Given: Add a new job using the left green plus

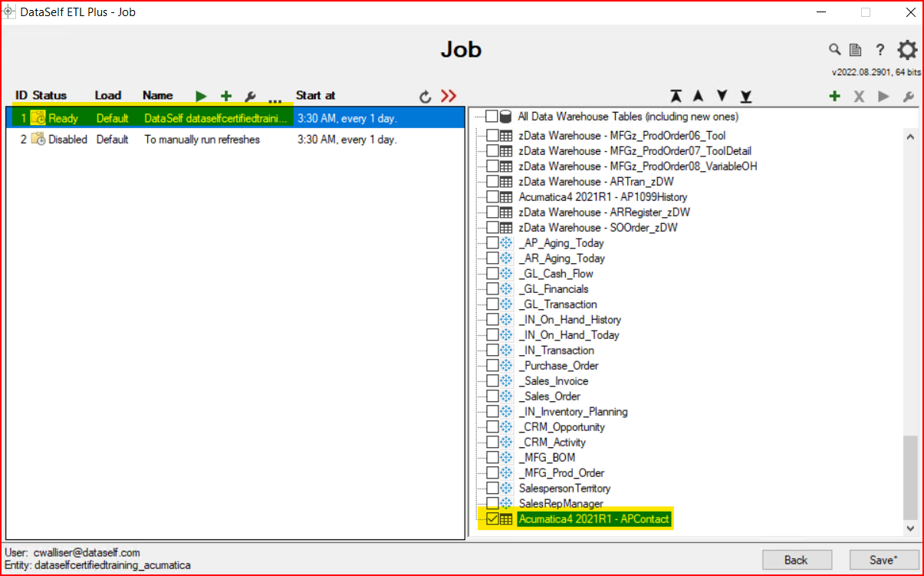Looking at the screenshot, I should (x=225, y=96).
